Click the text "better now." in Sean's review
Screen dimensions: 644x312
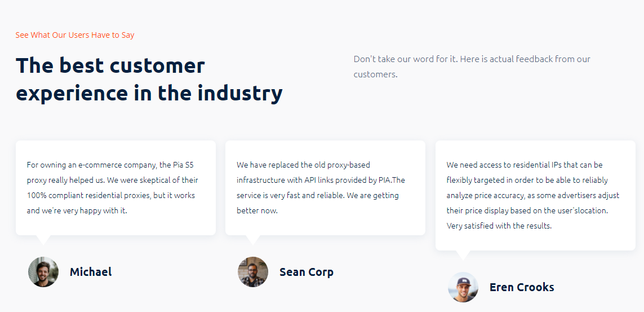pyautogui.click(x=257, y=210)
